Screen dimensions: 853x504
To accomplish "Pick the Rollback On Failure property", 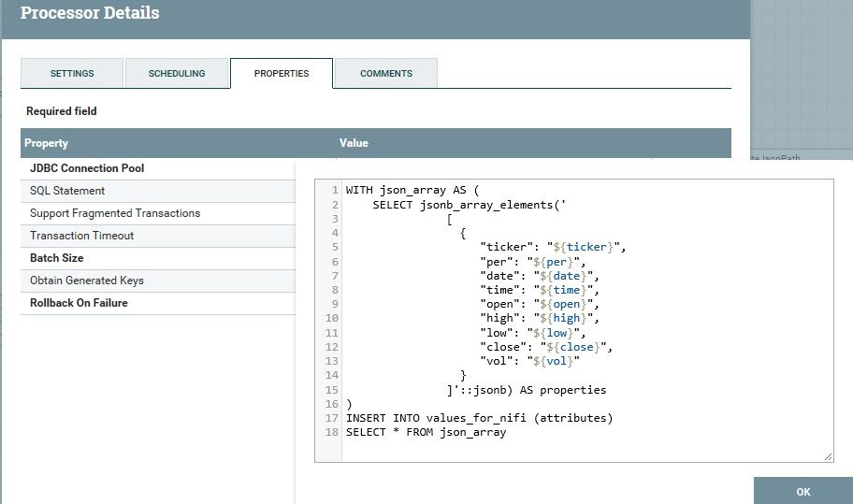I will coord(79,303).
